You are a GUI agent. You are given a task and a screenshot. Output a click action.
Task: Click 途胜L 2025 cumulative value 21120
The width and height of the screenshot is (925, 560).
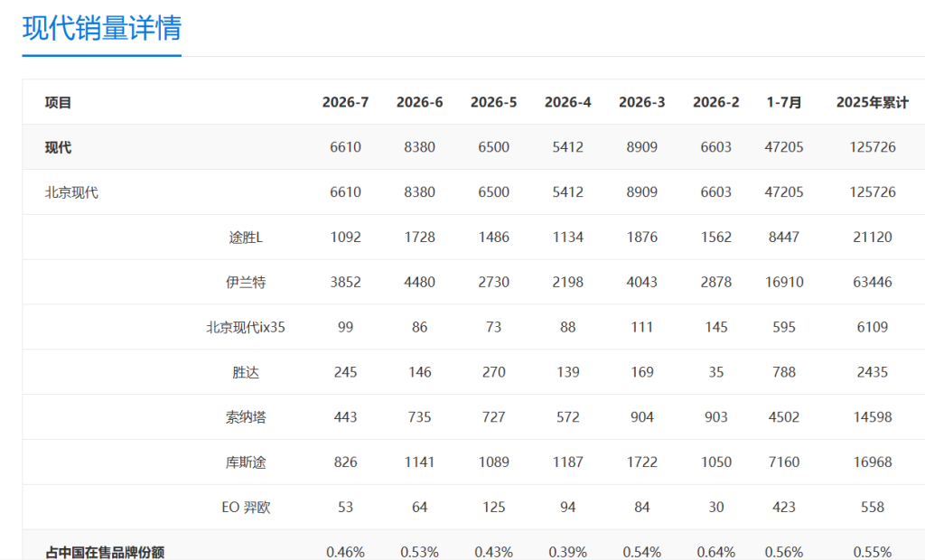[873, 238]
